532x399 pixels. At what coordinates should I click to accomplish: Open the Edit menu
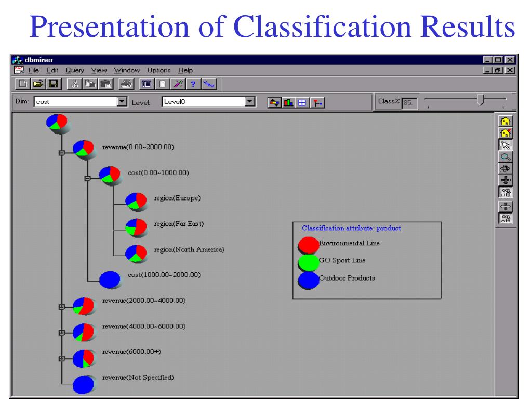pos(52,70)
